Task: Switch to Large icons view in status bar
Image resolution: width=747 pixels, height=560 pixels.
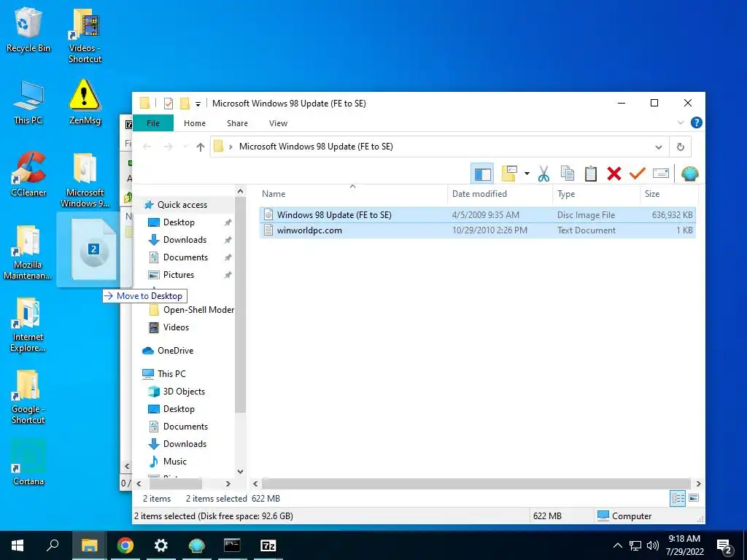Action: pos(694,499)
